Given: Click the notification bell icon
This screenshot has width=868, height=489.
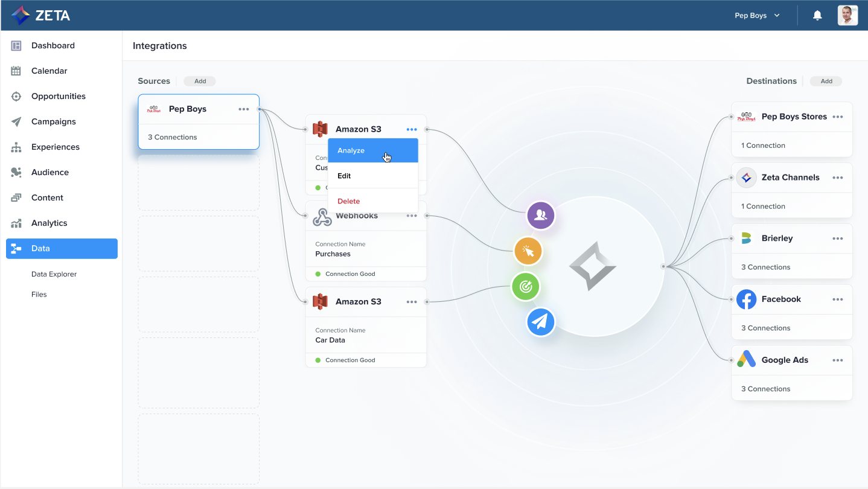Looking at the screenshot, I should click(x=817, y=16).
